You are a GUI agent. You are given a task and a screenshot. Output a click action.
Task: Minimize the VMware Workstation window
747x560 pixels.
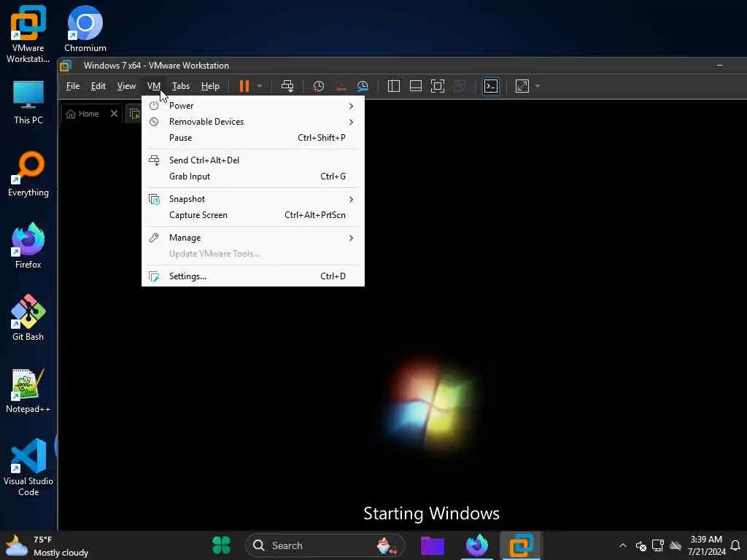click(x=719, y=65)
